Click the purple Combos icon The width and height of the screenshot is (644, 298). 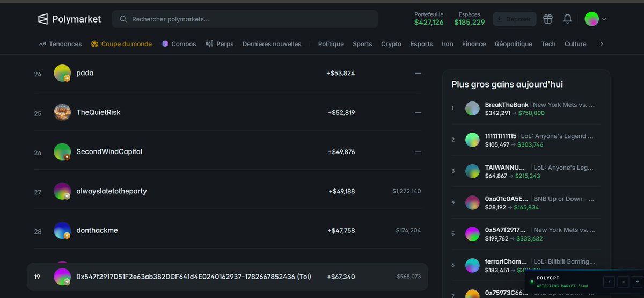(165, 44)
